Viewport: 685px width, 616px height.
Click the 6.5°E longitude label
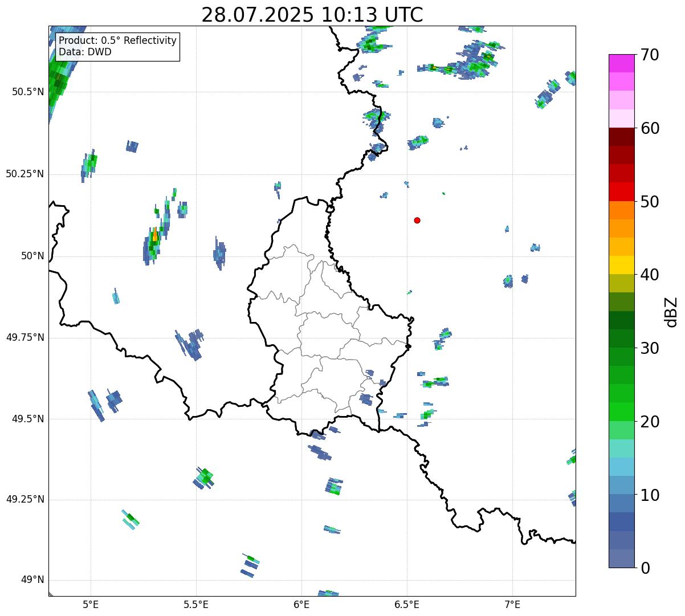(x=407, y=605)
